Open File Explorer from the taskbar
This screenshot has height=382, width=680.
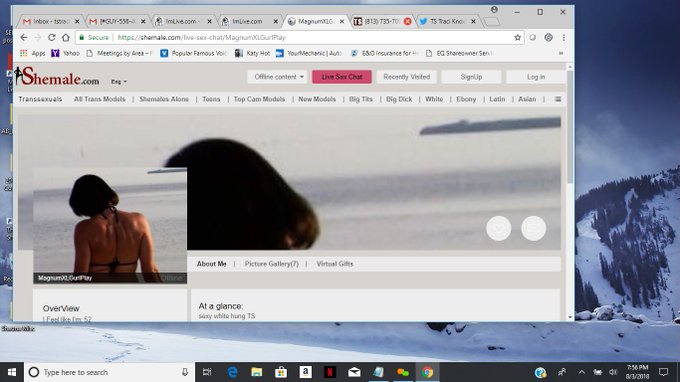click(x=257, y=372)
